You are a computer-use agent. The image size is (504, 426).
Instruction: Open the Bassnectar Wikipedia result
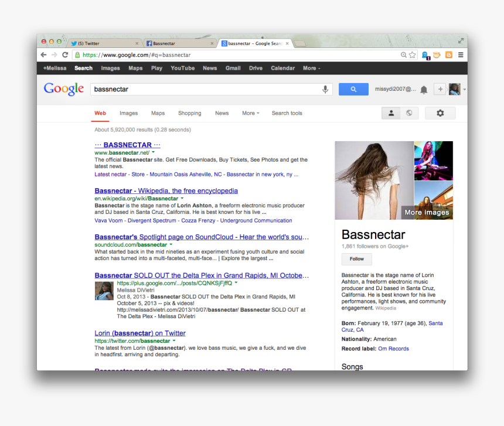point(166,191)
